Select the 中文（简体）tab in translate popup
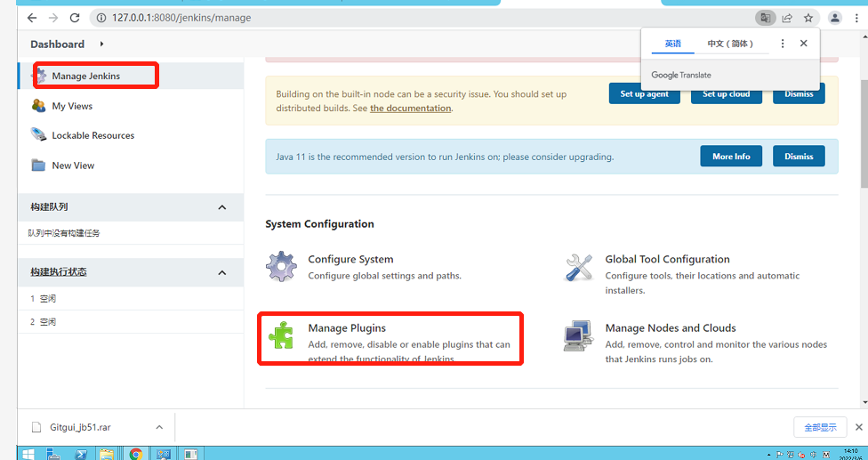 point(731,44)
